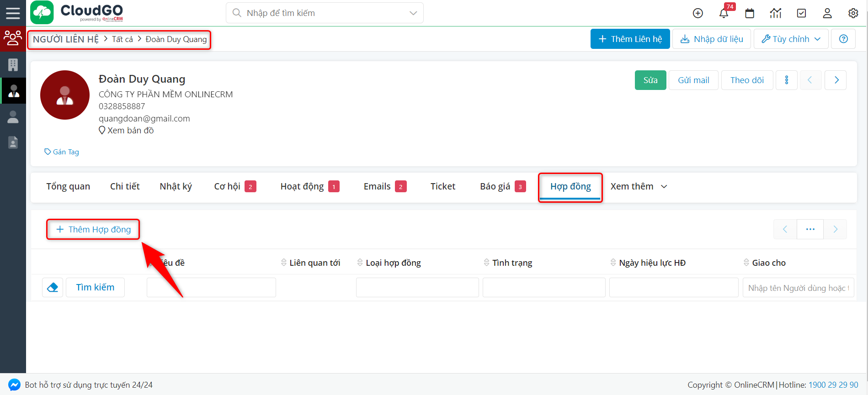The width and height of the screenshot is (868, 395).
Task: Click the Xem bản đồ link
Action: pyautogui.click(x=130, y=131)
